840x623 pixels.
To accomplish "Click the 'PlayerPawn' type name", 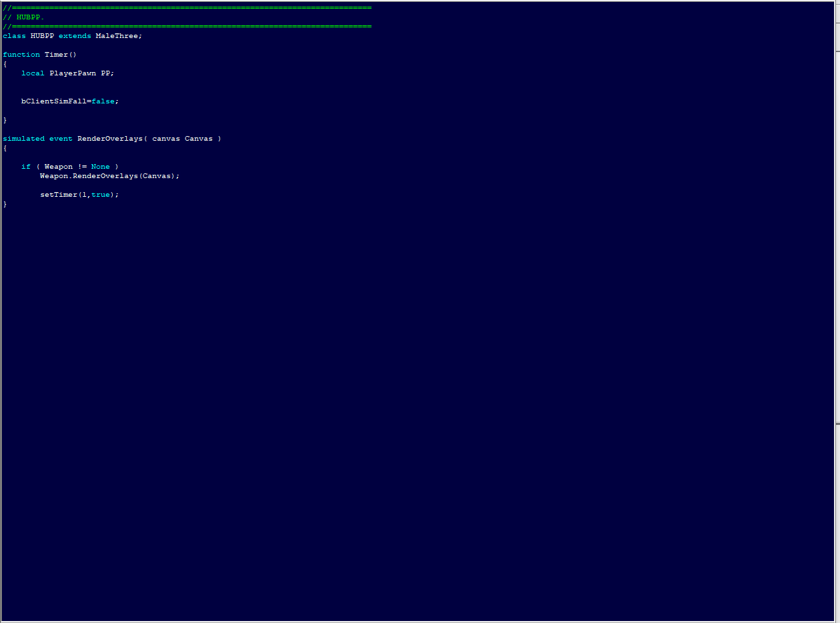I will coord(73,73).
